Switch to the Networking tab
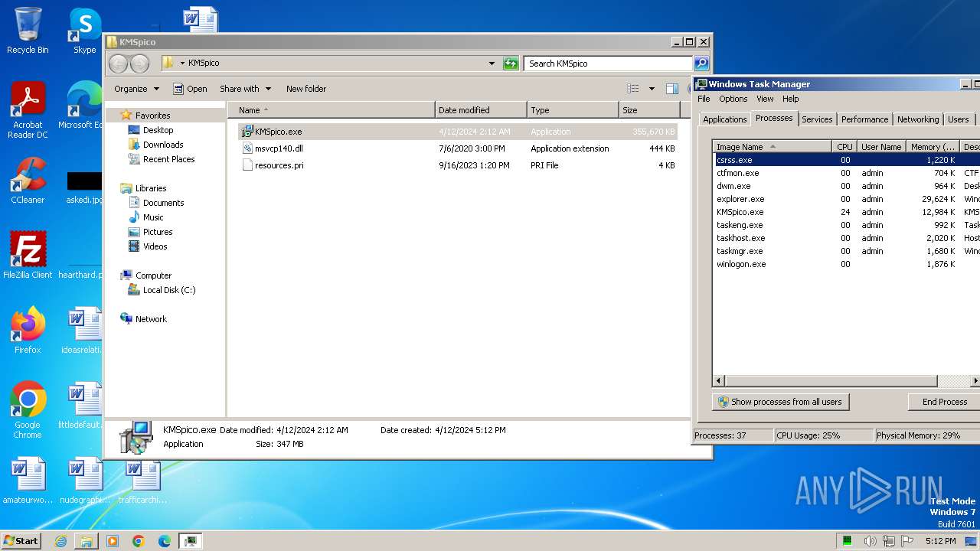 coord(918,119)
